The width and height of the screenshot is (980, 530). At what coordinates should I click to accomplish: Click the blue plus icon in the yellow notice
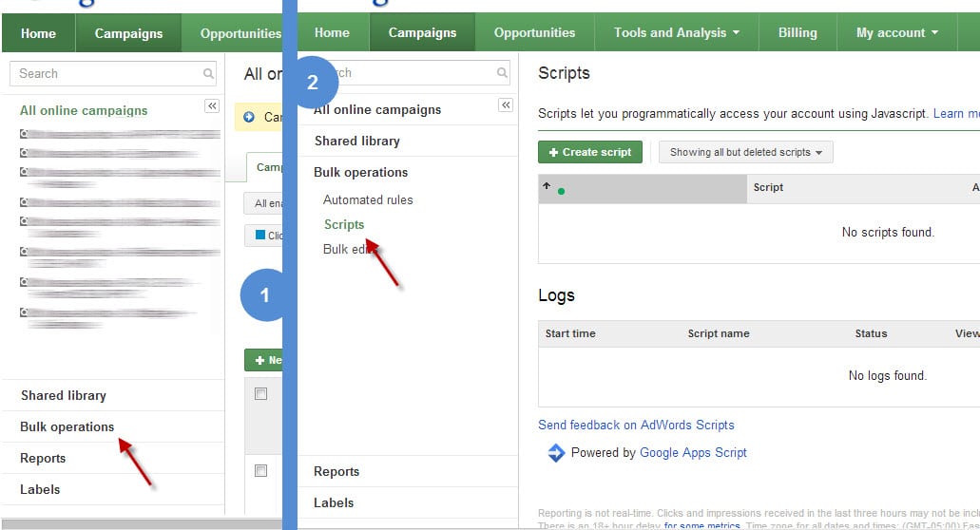click(x=249, y=117)
